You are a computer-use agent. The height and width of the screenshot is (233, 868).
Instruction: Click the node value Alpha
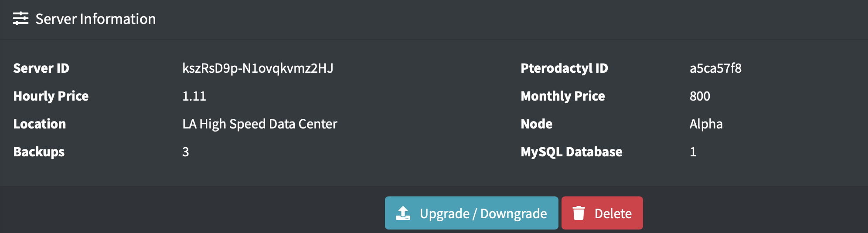706,124
